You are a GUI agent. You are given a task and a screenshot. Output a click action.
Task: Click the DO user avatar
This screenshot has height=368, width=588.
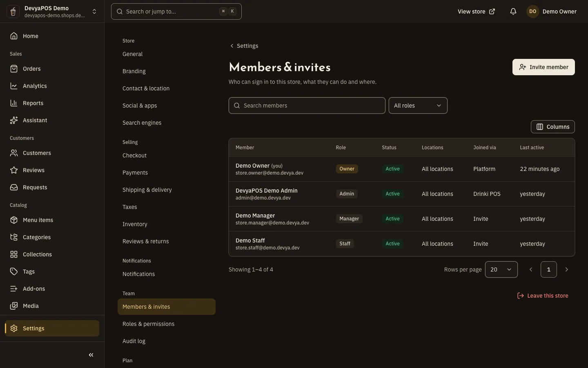pyautogui.click(x=533, y=11)
